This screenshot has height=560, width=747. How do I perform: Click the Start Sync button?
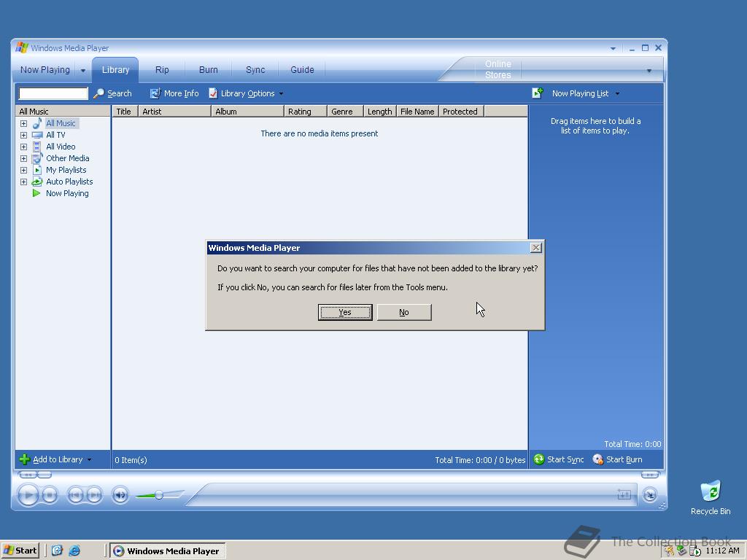(x=559, y=459)
